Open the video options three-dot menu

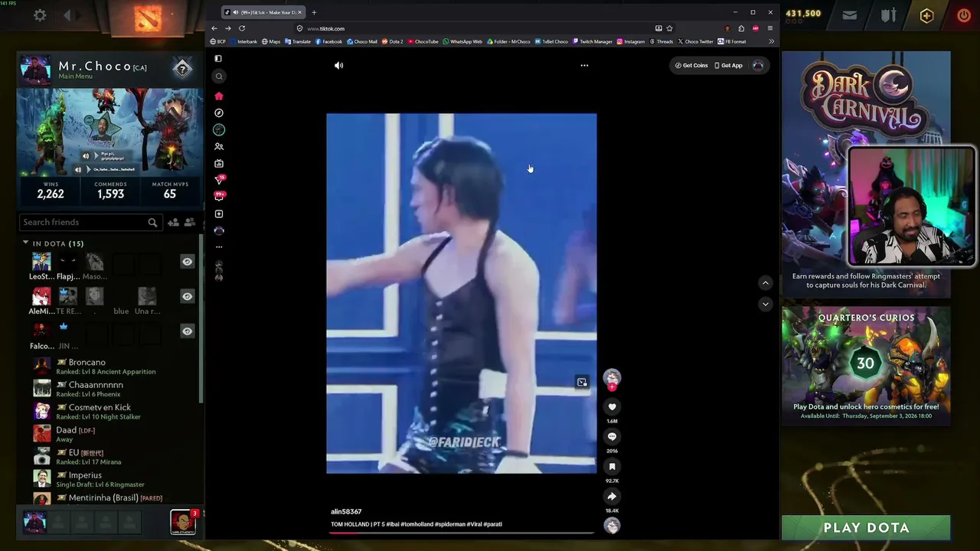(x=584, y=66)
